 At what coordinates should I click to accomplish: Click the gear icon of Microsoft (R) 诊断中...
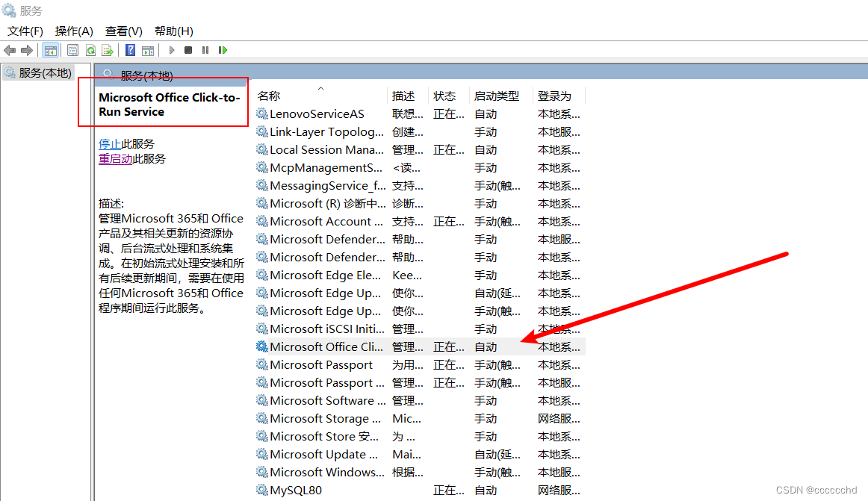(x=262, y=203)
